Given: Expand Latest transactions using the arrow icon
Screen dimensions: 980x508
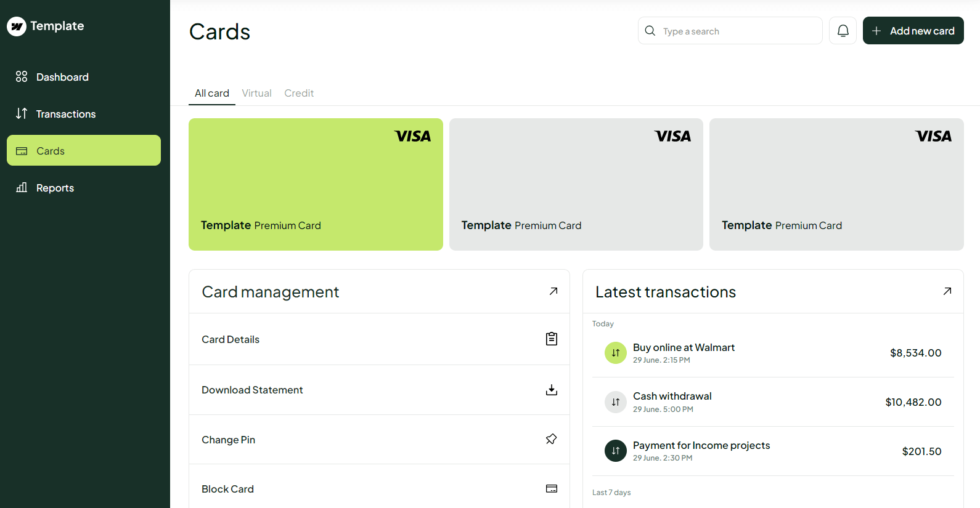Looking at the screenshot, I should (947, 291).
